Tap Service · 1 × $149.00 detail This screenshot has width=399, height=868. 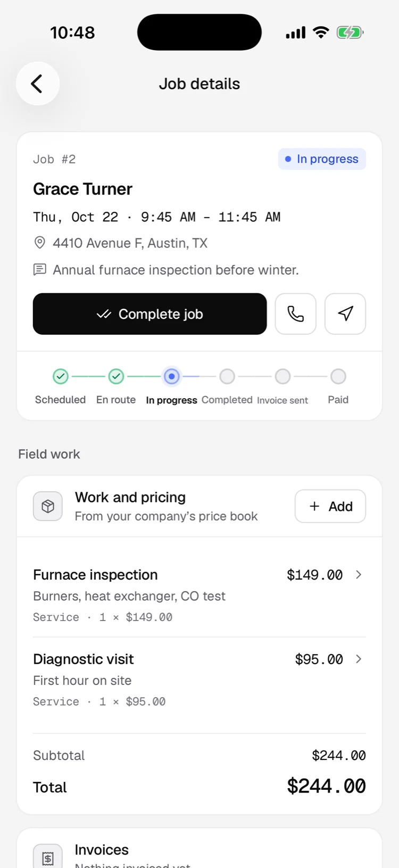click(x=103, y=617)
